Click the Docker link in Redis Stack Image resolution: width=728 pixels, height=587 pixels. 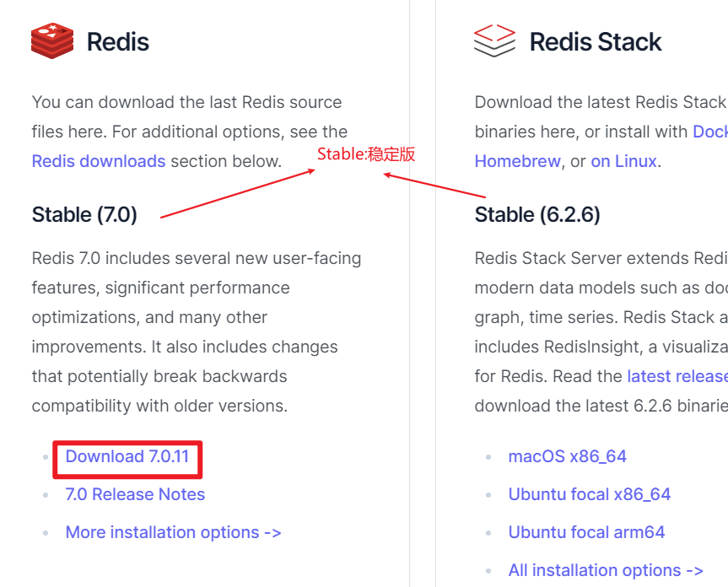(710, 132)
